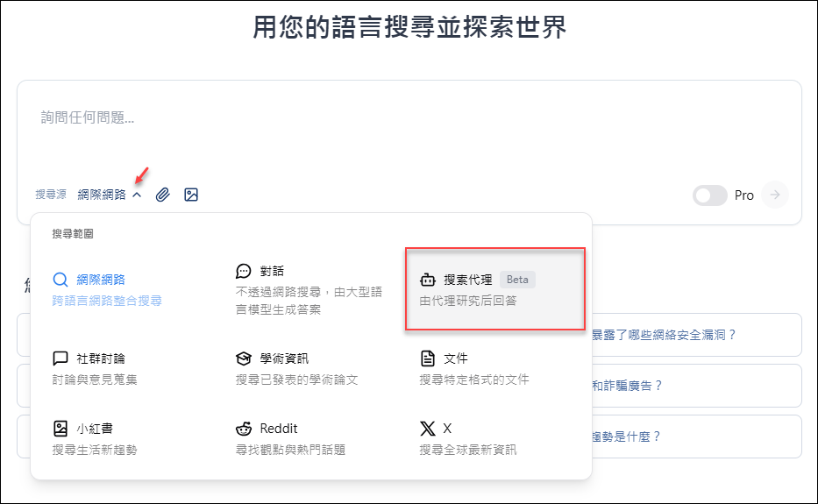Click the magnifier icon beside 網際網路
The image size is (818, 504).
tap(60, 280)
